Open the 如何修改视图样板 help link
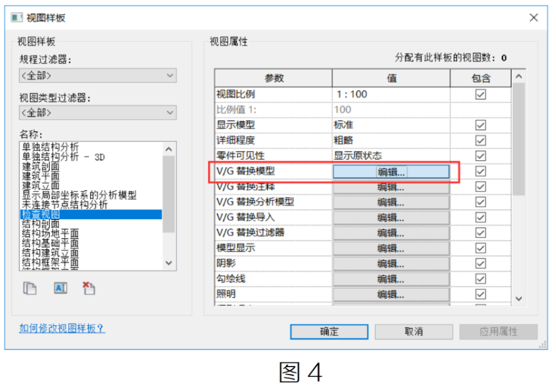This screenshot has height=392, width=556. 62,329
